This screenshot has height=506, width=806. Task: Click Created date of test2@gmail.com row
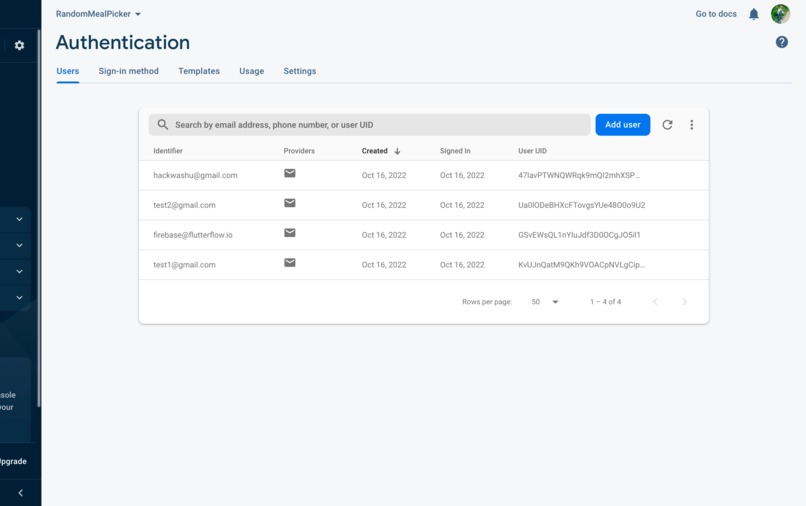coord(384,205)
